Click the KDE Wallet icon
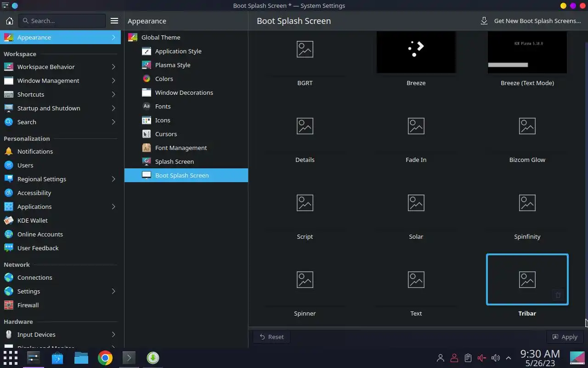Screen dimensions: 588x368 pos(8,220)
